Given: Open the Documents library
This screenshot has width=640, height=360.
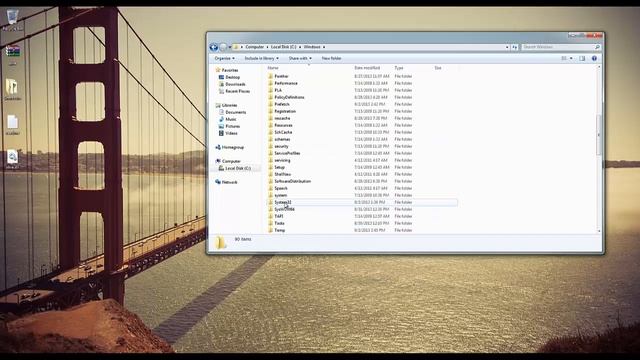Looking at the screenshot, I should point(236,112).
